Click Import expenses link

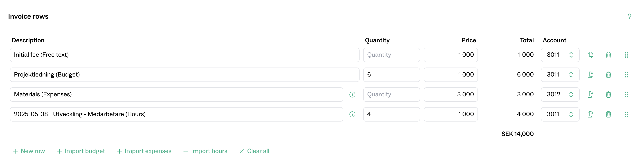(144, 151)
